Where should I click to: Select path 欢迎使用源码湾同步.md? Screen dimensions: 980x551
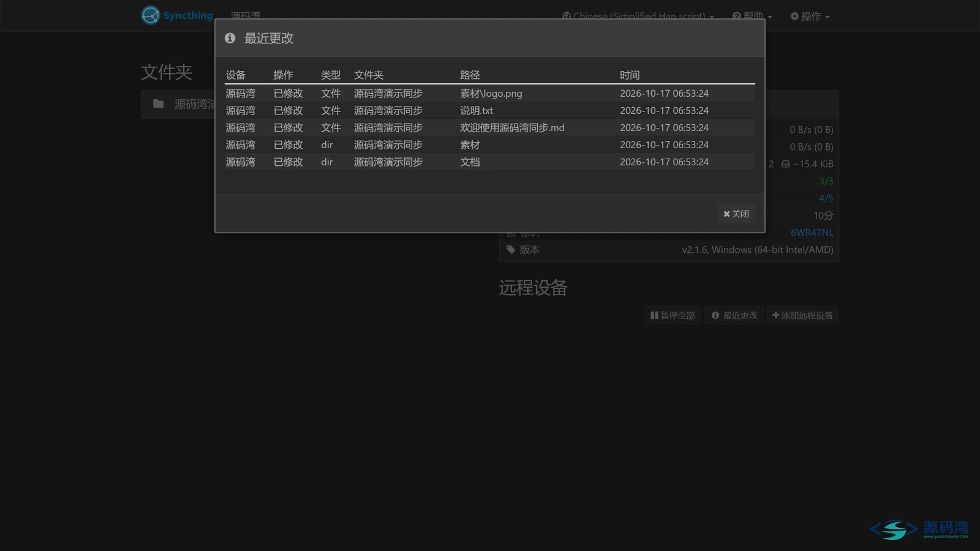pyautogui.click(x=512, y=128)
